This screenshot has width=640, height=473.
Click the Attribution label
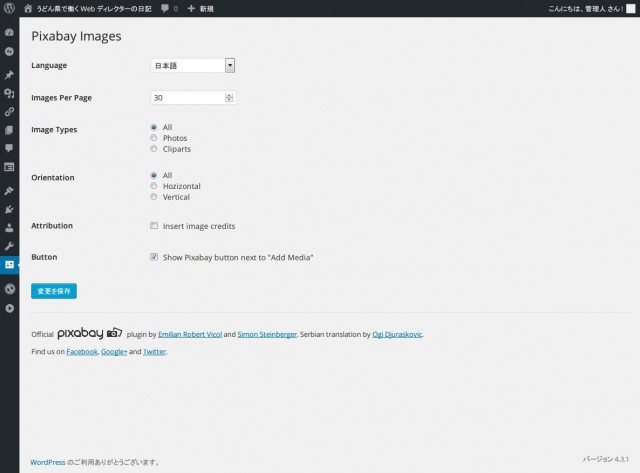click(x=52, y=226)
